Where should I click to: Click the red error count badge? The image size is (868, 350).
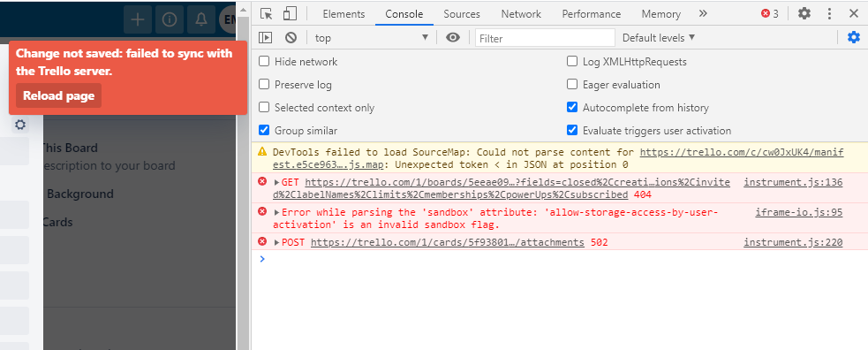(x=770, y=14)
